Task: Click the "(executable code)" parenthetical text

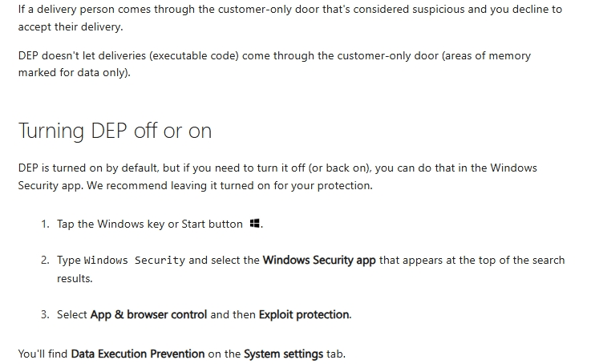Action: [x=194, y=56]
